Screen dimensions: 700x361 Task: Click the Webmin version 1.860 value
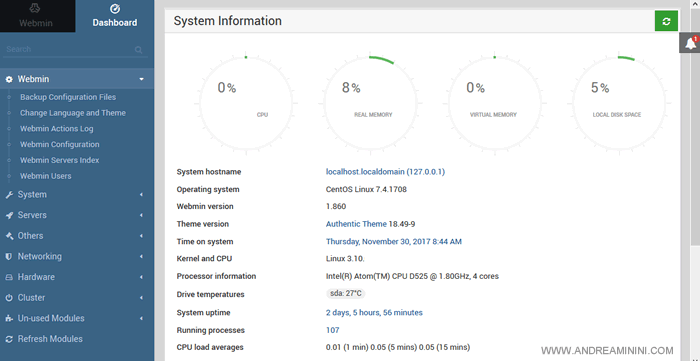[336, 207]
